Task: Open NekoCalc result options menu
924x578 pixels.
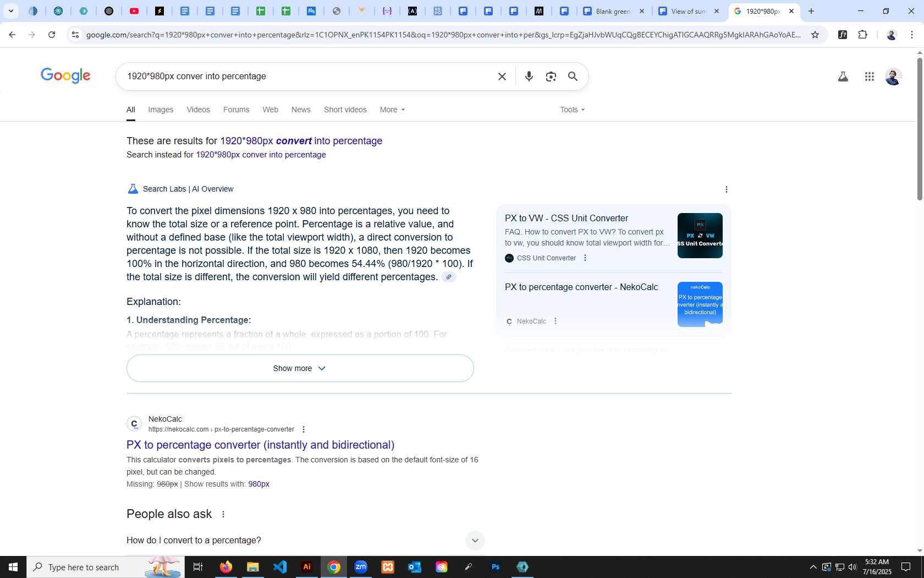Action: click(303, 429)
